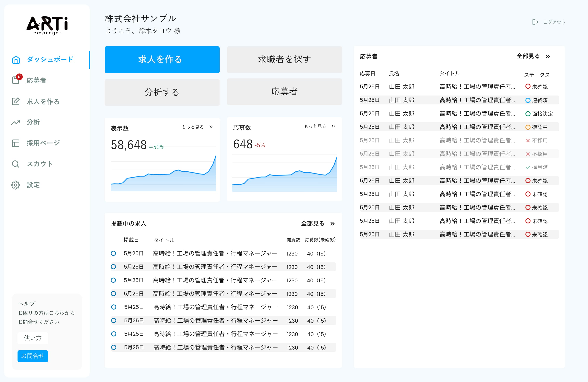This screenshot has height=382, width=588.
Task: Click the 表示数 line chart
Action: pos(163,173)
